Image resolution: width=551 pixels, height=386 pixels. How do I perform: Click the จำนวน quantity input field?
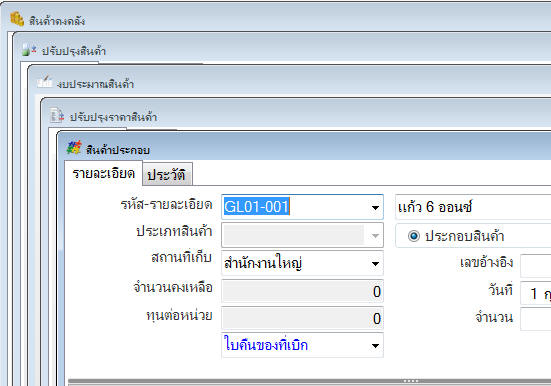click(536, 319)
